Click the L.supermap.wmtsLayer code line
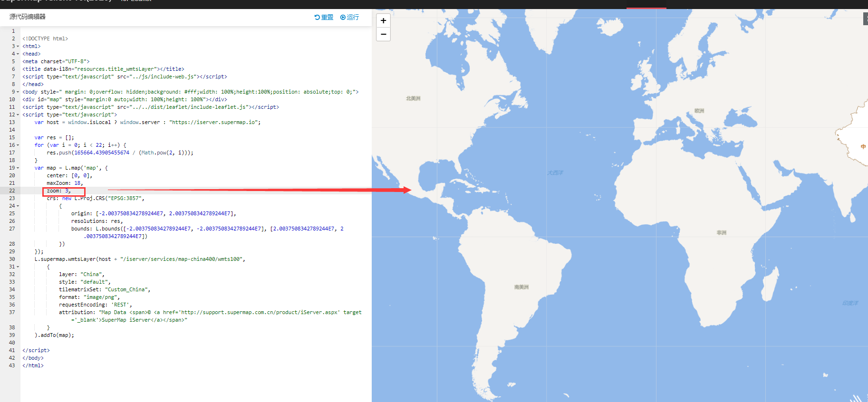 click(x=140, y=259)
